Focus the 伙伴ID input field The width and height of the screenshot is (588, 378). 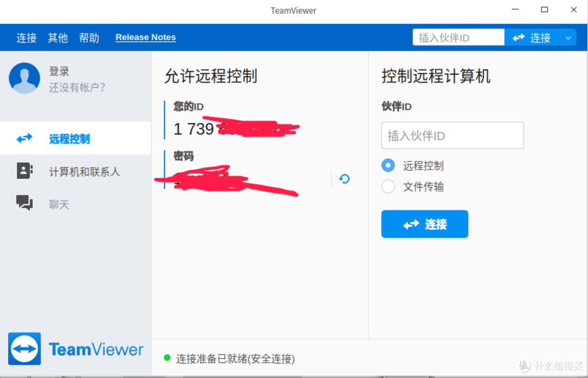(x=452, y=136)
